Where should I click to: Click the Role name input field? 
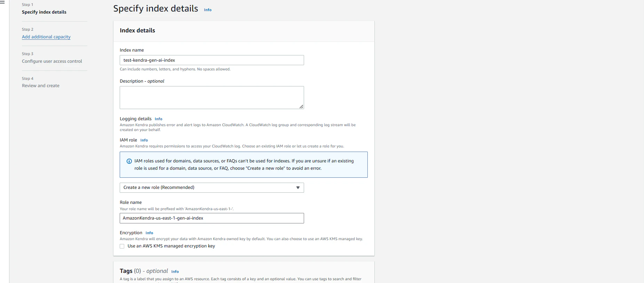(212, 218)
